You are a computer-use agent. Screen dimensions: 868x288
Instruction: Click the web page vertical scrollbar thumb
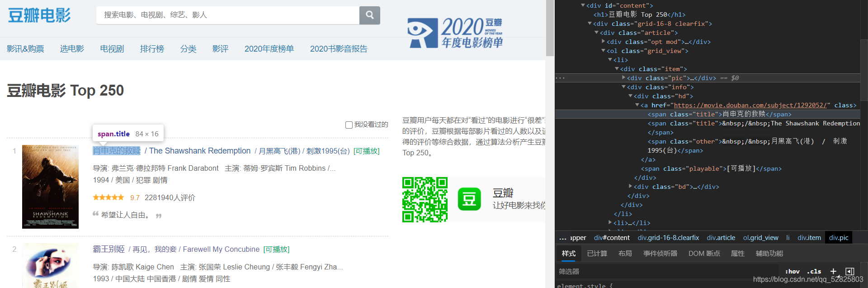pyautogui.click(x=550, y=28)
